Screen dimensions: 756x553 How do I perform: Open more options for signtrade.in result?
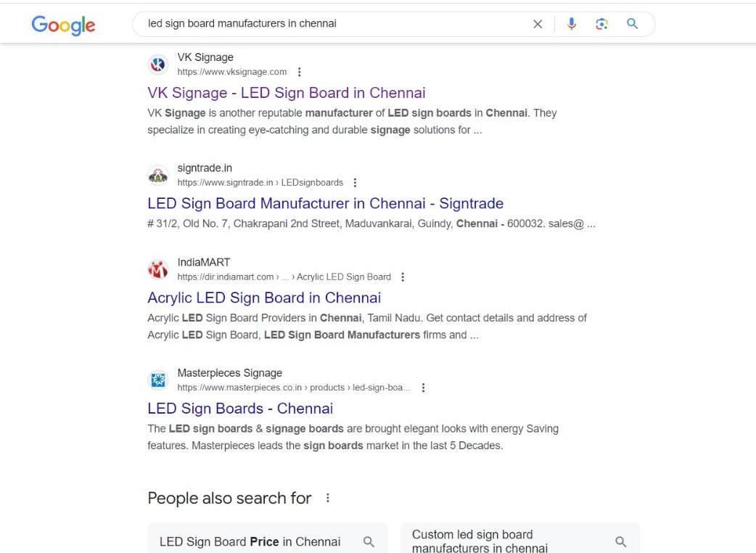[x=355, y=183]
